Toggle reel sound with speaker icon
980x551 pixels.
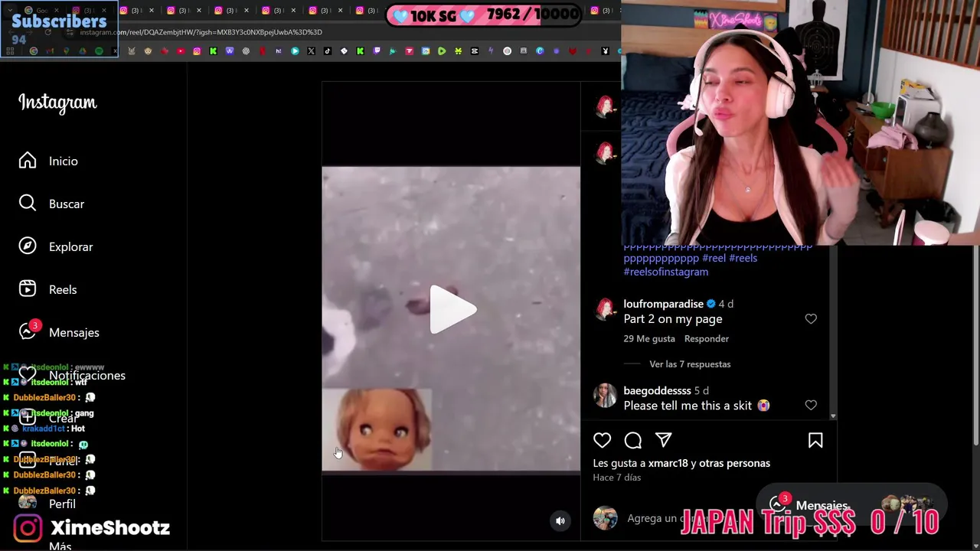pyautogui.click(x=560, y=520)
